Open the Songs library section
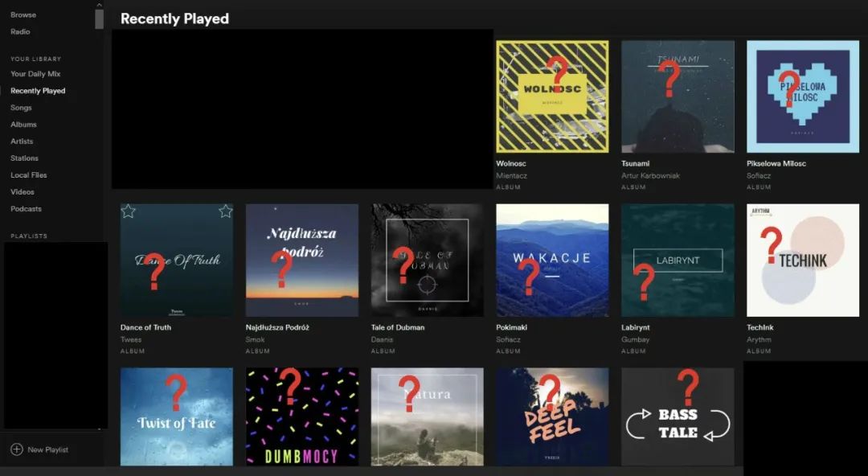Image resolution: width=868 pixels, height=476 pixels. 21,108
